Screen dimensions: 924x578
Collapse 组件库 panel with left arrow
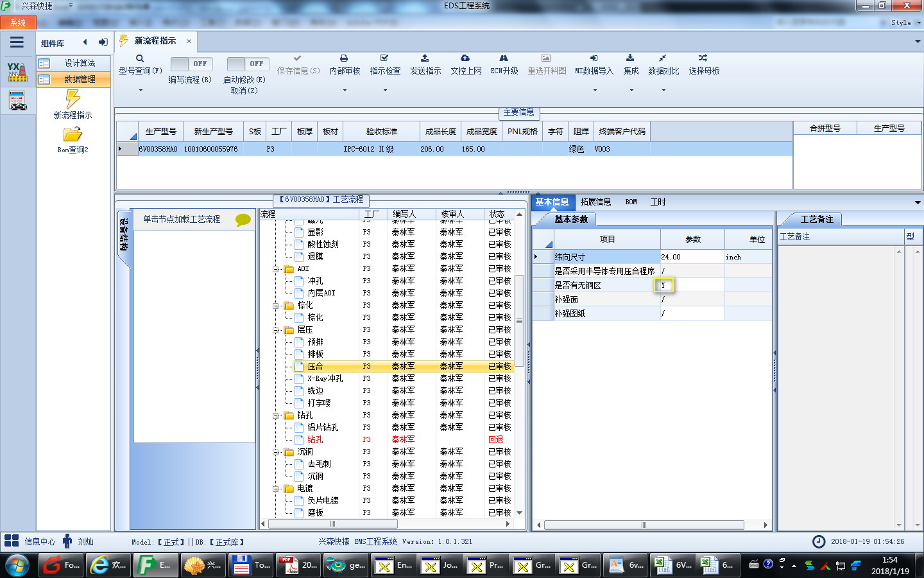[x=85, y=42]
